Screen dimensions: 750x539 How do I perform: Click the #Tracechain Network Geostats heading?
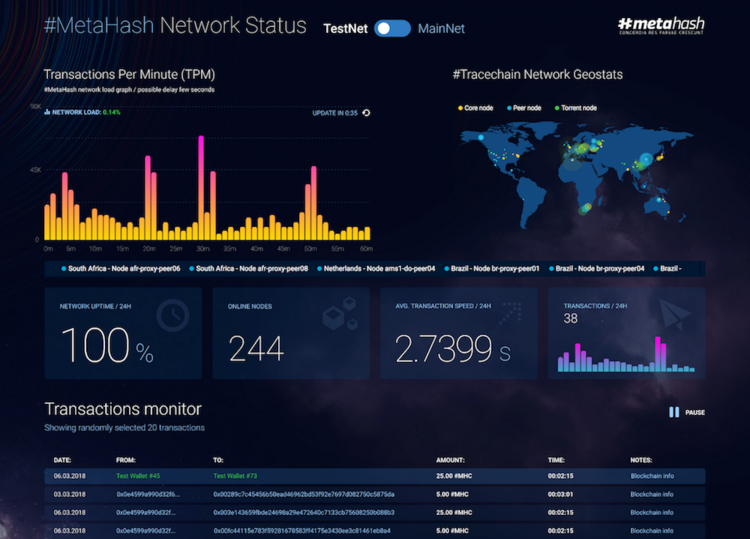point(538,75)
